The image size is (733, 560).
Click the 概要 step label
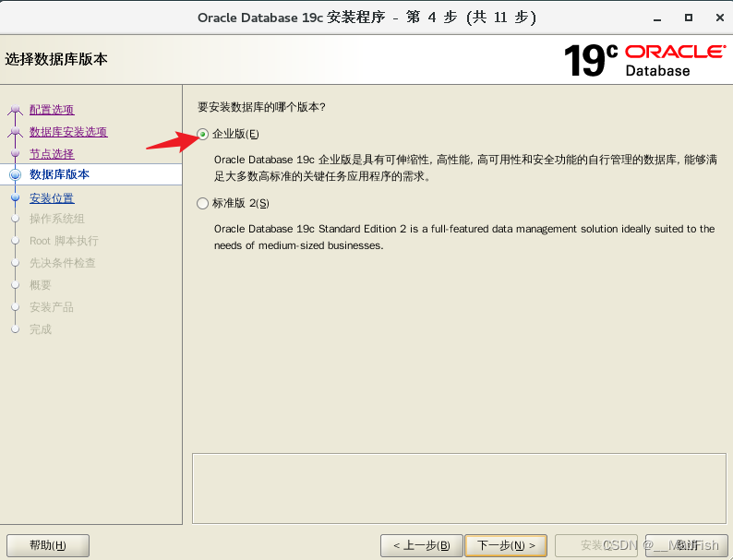pos(41,285)
